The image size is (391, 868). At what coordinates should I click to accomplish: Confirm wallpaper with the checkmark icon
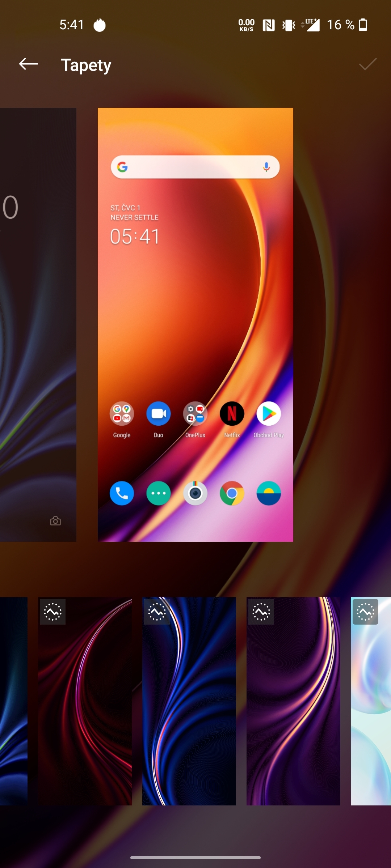click(x=368, y=64)
